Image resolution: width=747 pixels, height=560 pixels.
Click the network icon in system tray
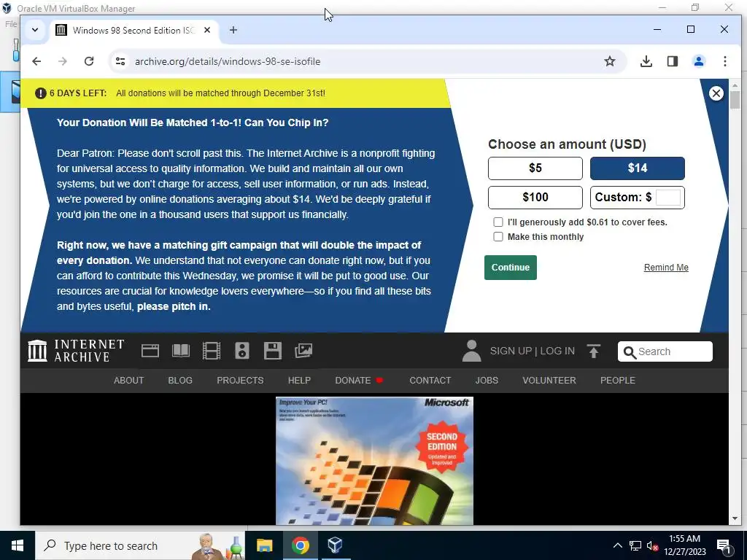click(x=635, y=545)
